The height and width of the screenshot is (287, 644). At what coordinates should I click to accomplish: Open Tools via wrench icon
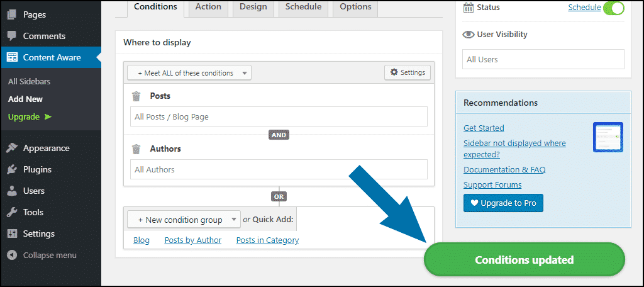13,212
